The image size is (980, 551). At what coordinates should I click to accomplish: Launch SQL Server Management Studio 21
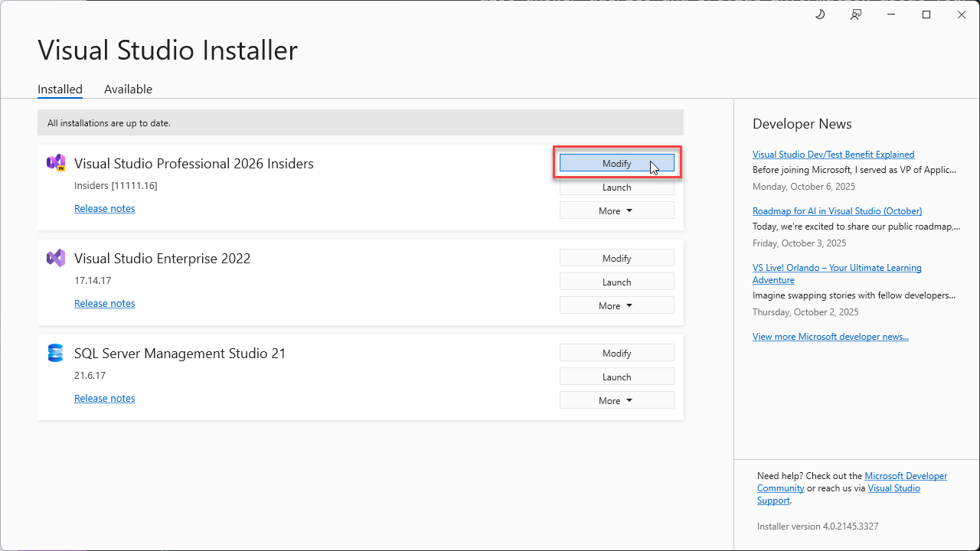(616, 376)
